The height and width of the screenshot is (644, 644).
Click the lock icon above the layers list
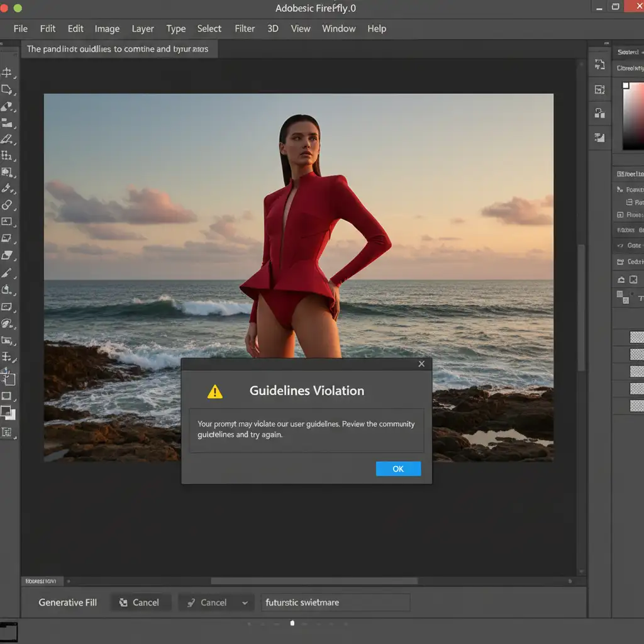[621, 280]
